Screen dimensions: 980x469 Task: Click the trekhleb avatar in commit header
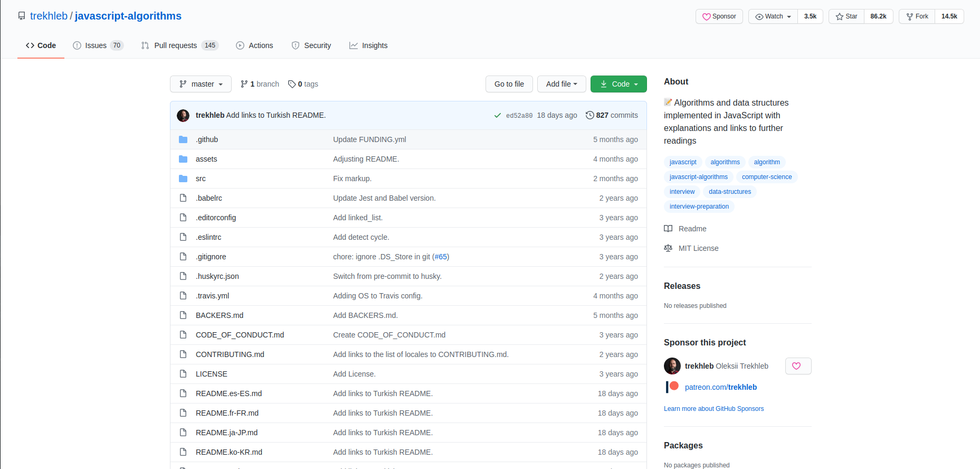pyautogui.click(x=183, y=116)
